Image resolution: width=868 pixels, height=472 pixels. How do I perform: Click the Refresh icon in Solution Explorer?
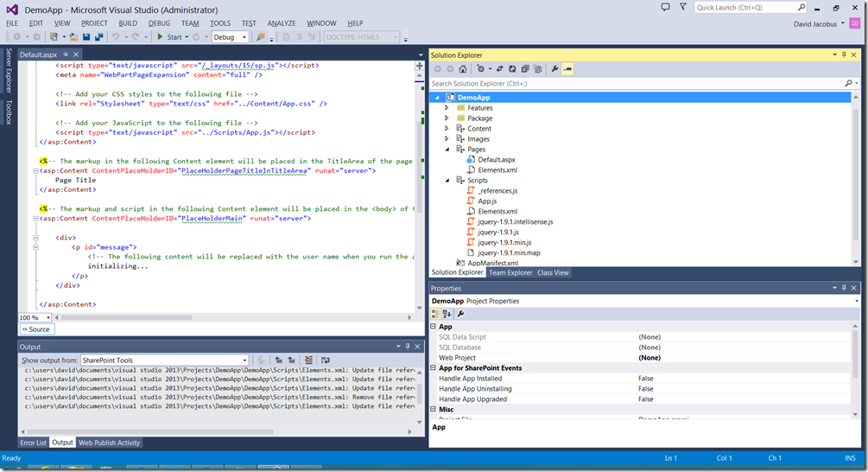(512, 68)
